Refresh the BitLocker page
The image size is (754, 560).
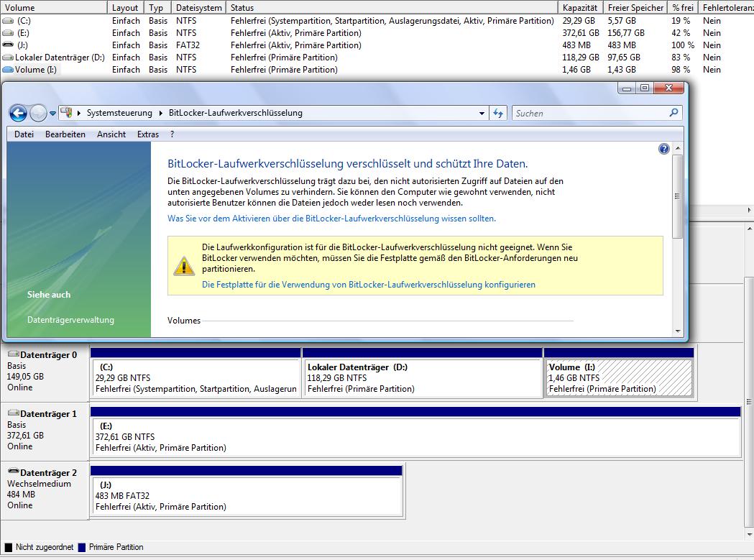click(497, 114)
